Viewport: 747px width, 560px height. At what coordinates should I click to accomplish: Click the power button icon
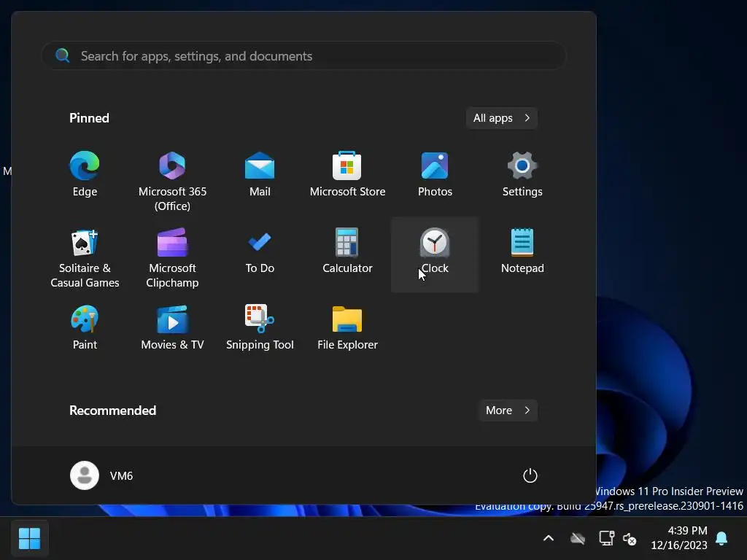point(530,475)
